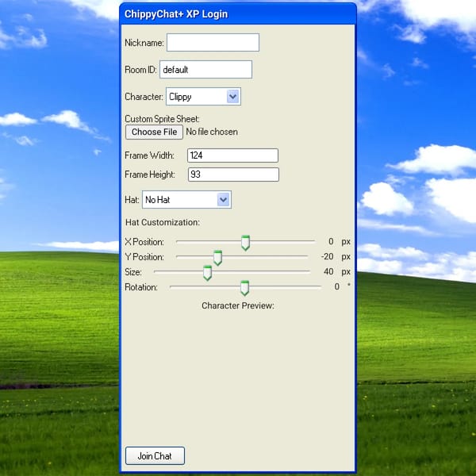476x476 pixels.
Task: Click the Y Position slider handle
Action: pyautogui.click(x=217, y=258)
